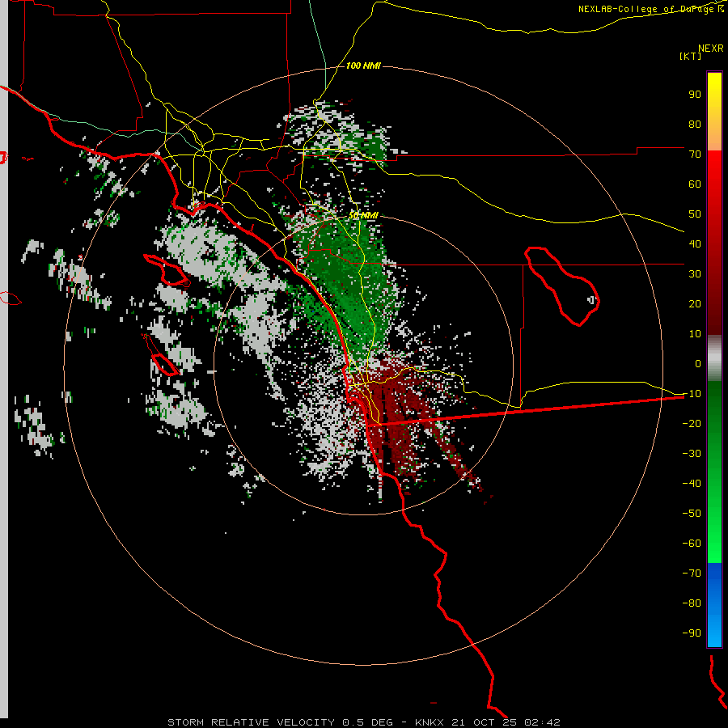Pick the blue bottom segment of velocity color bar
The width and height of the screenshot is (728, 728).
coord(714,604)
